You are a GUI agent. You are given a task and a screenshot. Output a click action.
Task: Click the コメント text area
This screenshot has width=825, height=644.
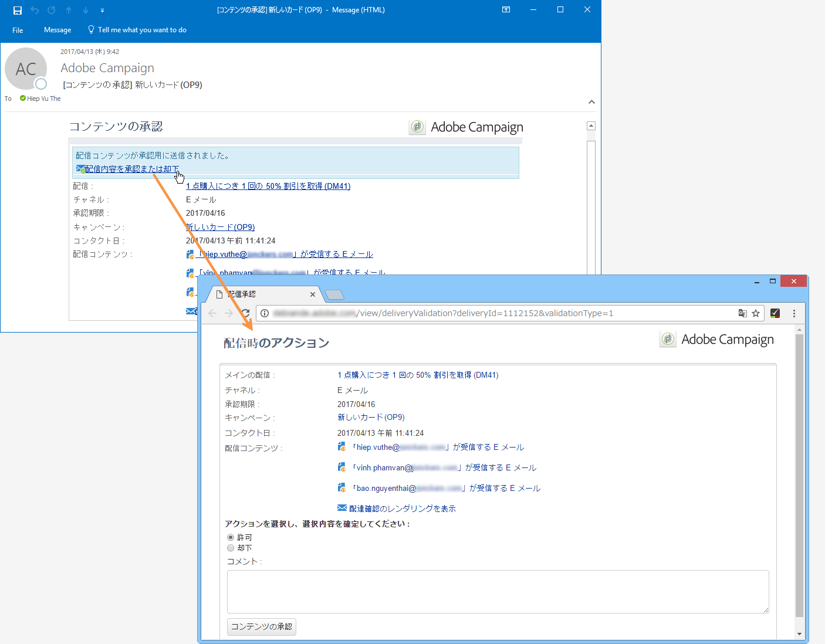498,592
